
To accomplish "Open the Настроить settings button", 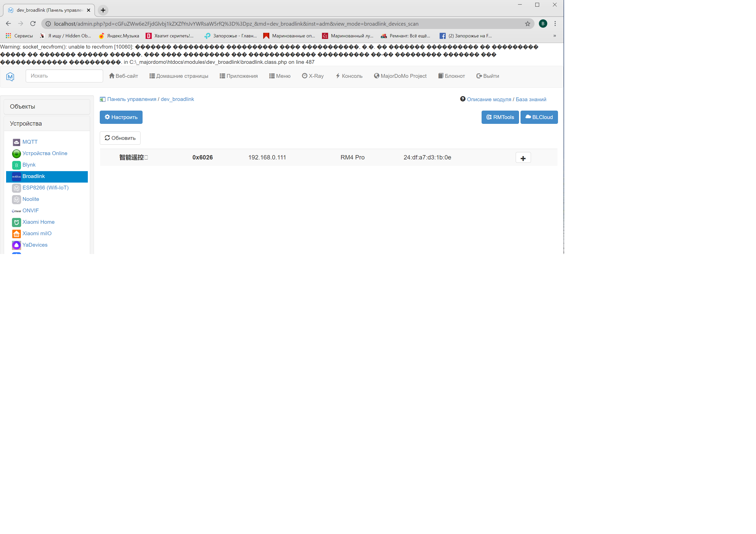I will [121, 117].
